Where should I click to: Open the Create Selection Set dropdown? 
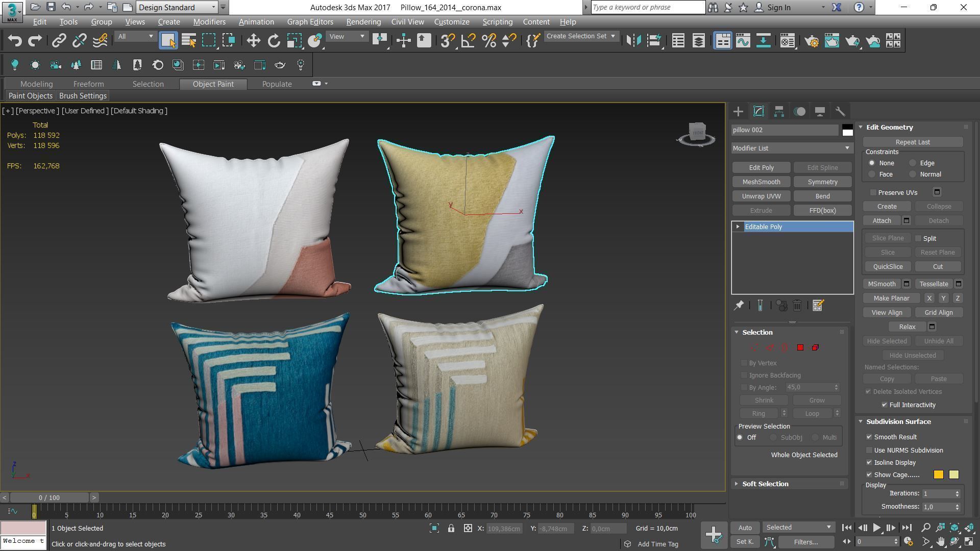[x=581, y=36]
